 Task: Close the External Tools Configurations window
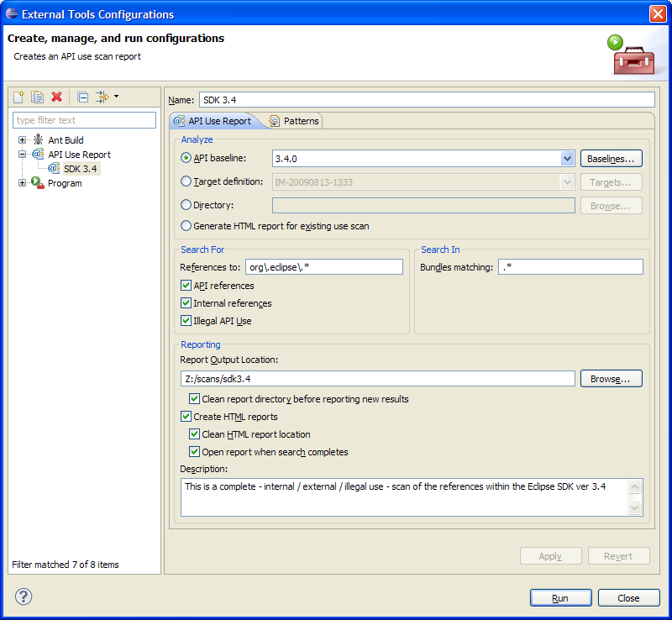[x=658, y=13]
